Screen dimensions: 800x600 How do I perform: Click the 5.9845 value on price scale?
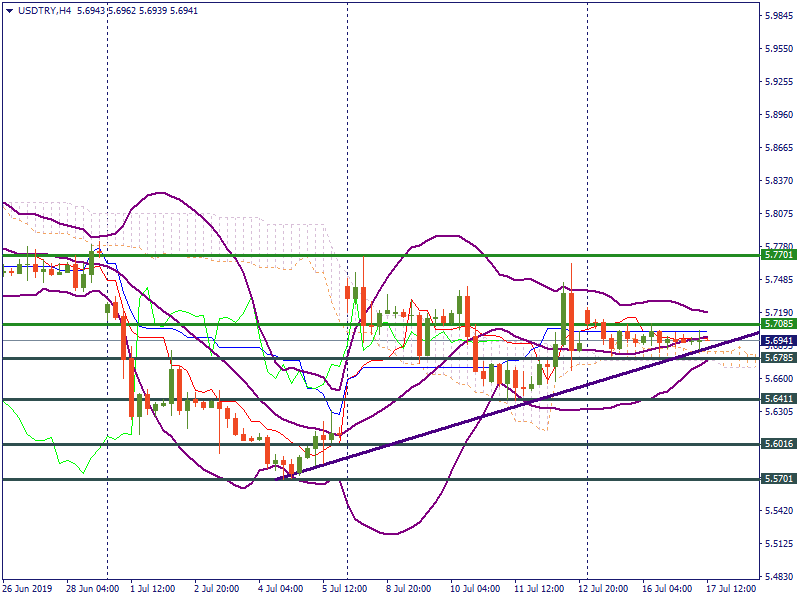(x=780, y=16)
